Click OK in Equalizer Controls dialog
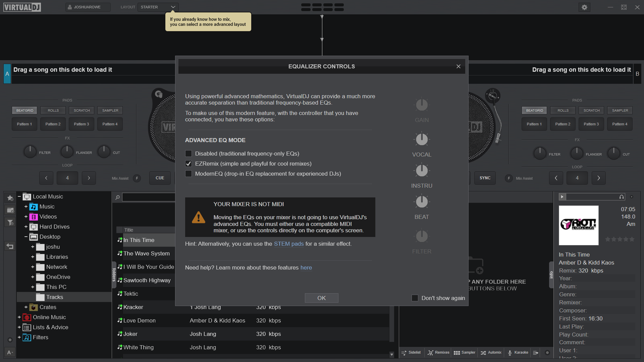The width and height of the screenshot is (644, 362). [x=321, y=298]
